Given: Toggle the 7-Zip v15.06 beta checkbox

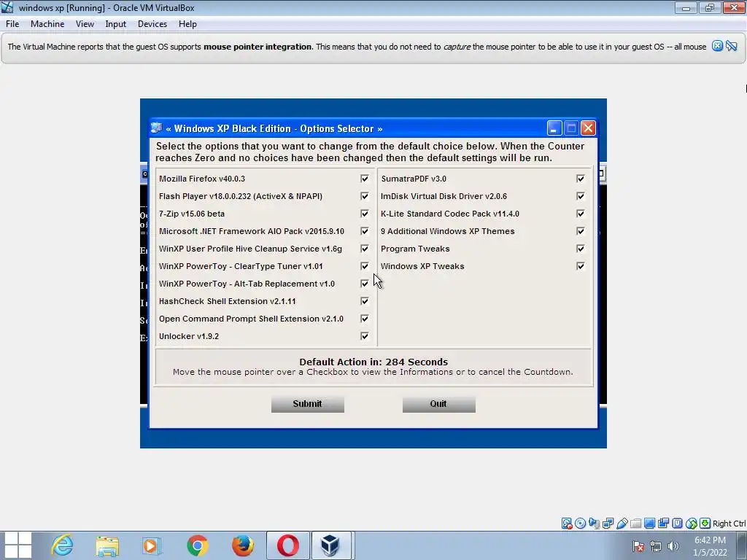Looking at the screenshot, I should click(x=365, y=214).
